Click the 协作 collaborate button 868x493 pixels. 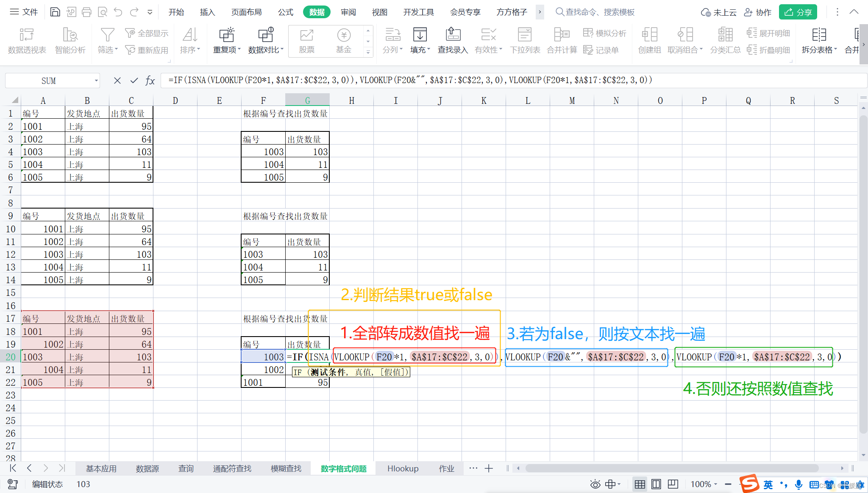758,12
